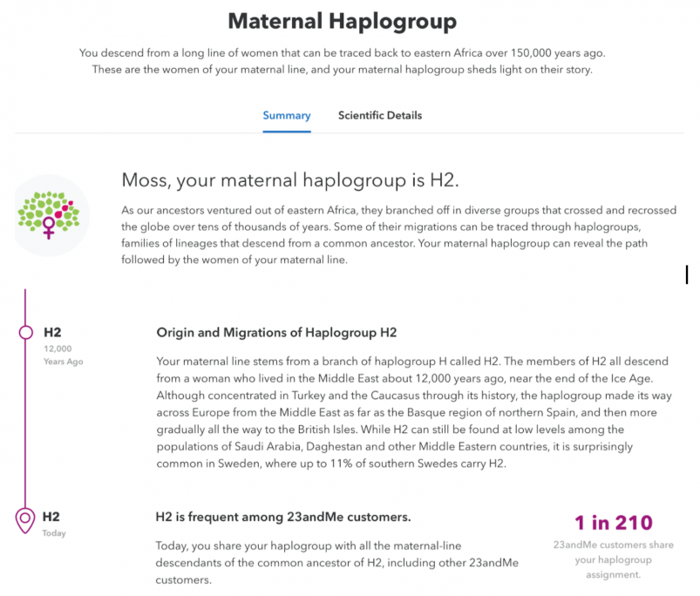
Task: Click '23andMe customers share your haplogroup' caption
Action: 614,559
